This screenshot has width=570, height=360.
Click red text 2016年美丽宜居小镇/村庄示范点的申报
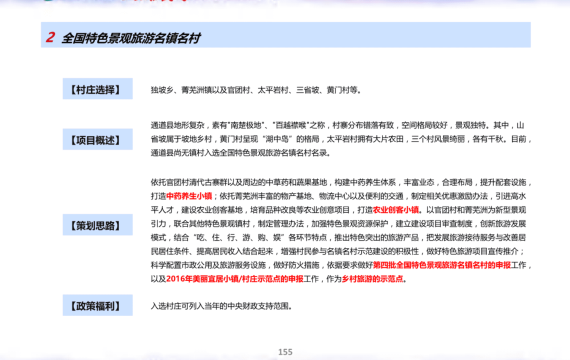pos(234,279)
